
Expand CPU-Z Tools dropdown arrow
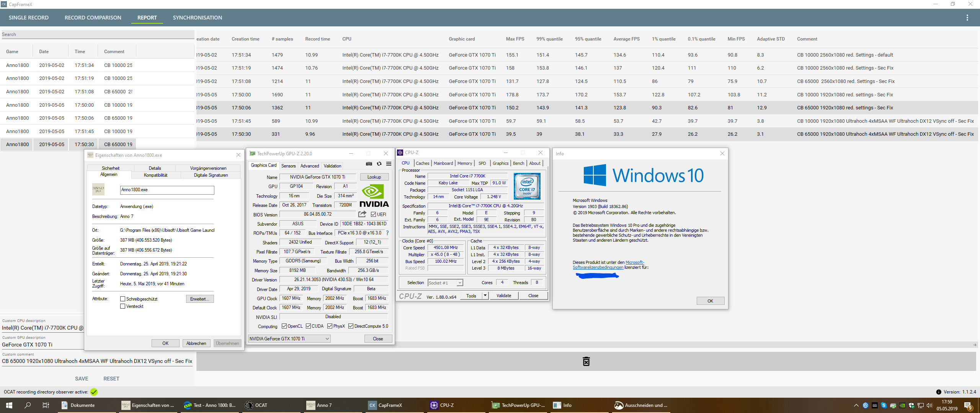point(485,296)
